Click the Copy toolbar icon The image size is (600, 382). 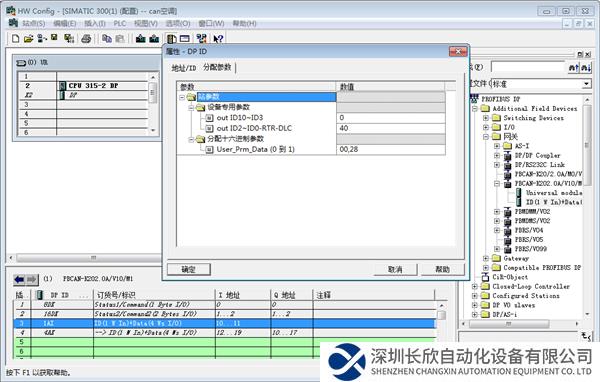(x=107, y=39)
